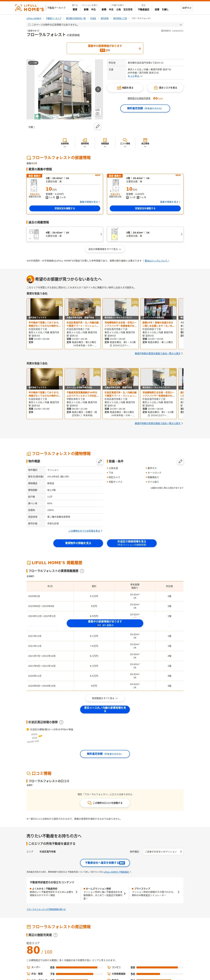The image size is (210, 980).
Task: Open 算出ロジックについて link
Action: 156,261
